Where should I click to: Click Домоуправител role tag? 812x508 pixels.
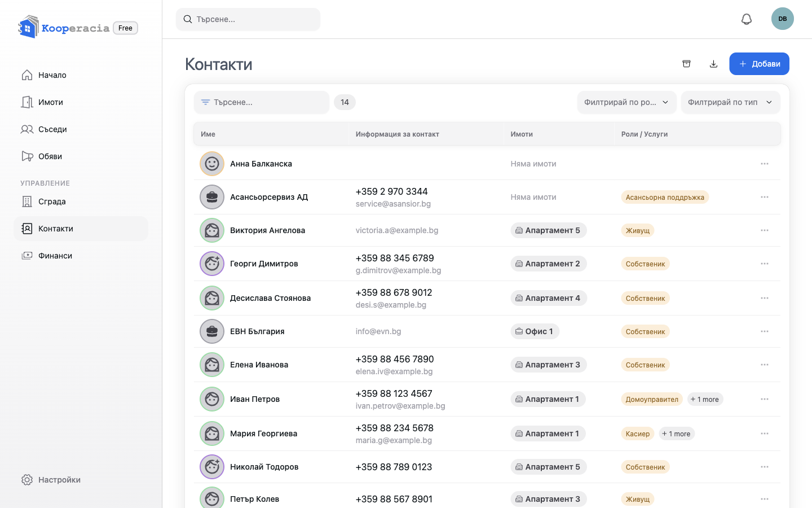pos(652,399)
